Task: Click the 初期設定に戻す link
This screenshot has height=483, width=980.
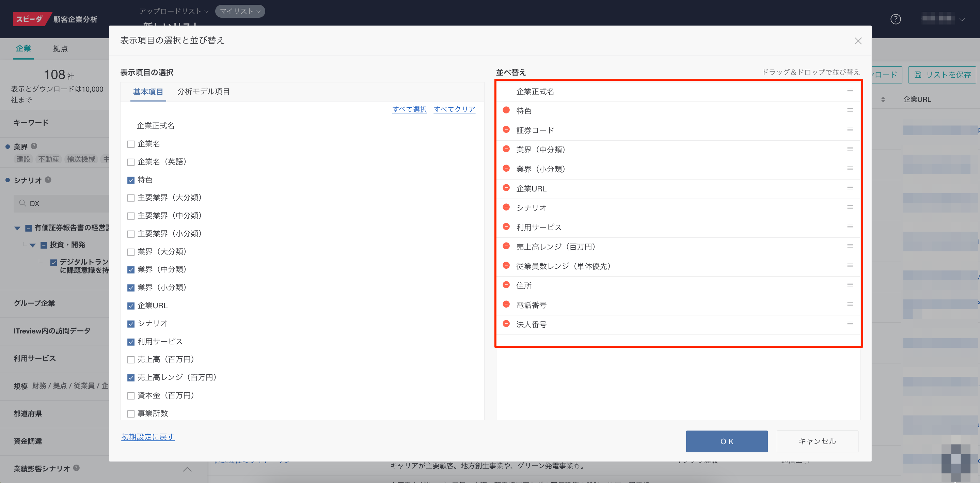Action: (147, 437)
